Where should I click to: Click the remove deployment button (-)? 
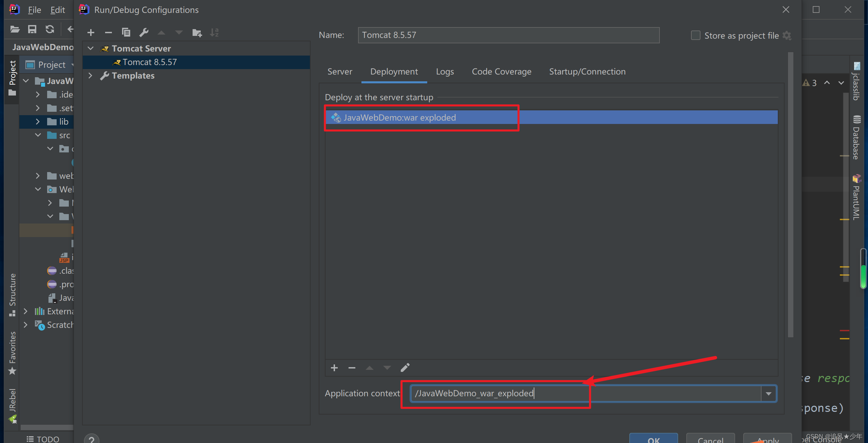352,368
